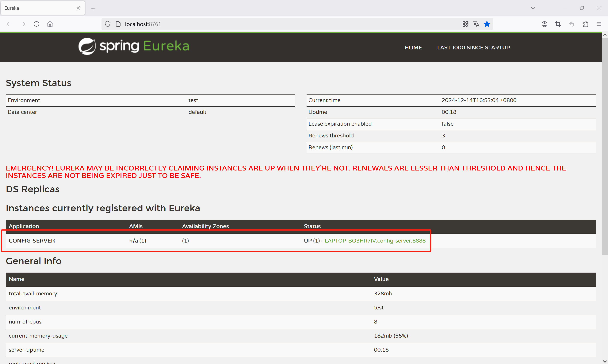The image size is (608, 364).
Task: Open the account profile icon
Action: 544,24
